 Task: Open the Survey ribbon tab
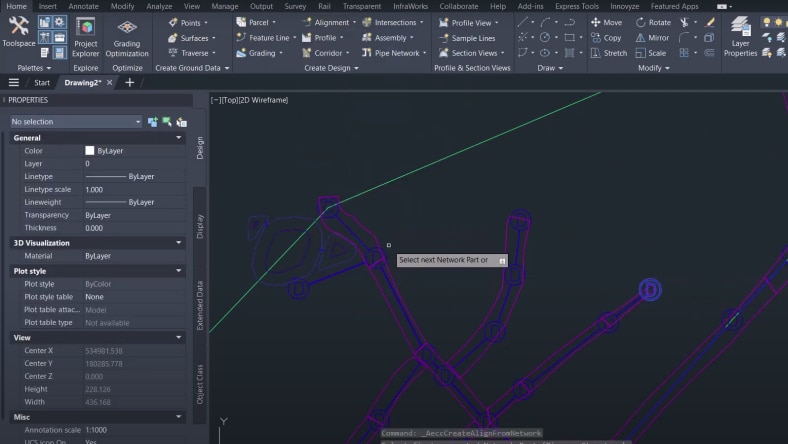click(295, 6)
